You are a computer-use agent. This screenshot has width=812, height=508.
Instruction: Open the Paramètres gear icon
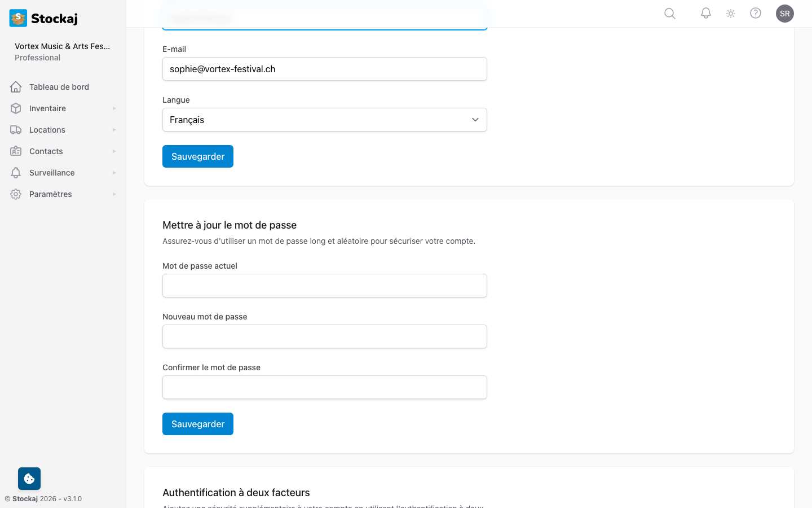click(x=16, y=194)
